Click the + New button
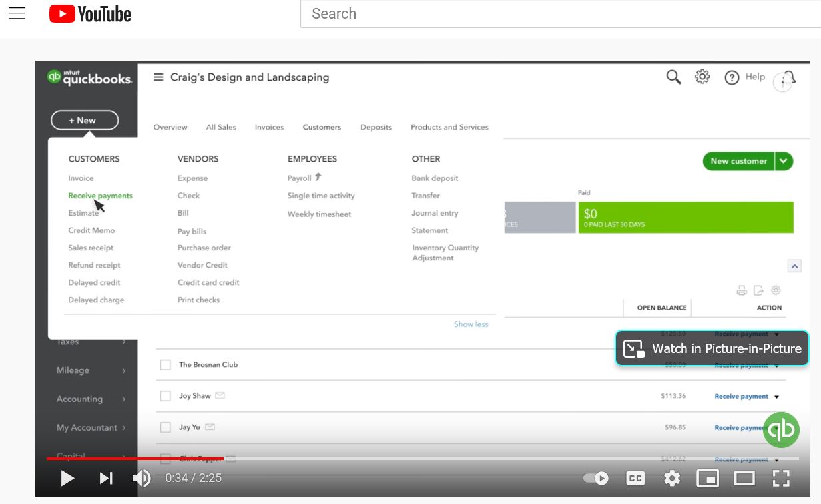 tap(85, 121)
